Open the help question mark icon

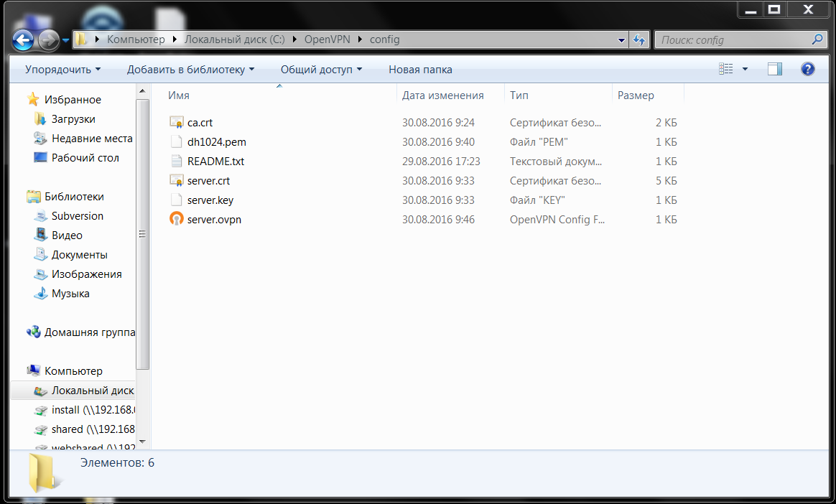[807, 69]
